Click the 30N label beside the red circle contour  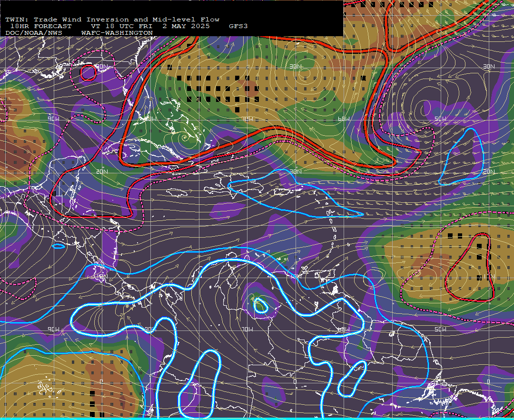pos(102,66)
